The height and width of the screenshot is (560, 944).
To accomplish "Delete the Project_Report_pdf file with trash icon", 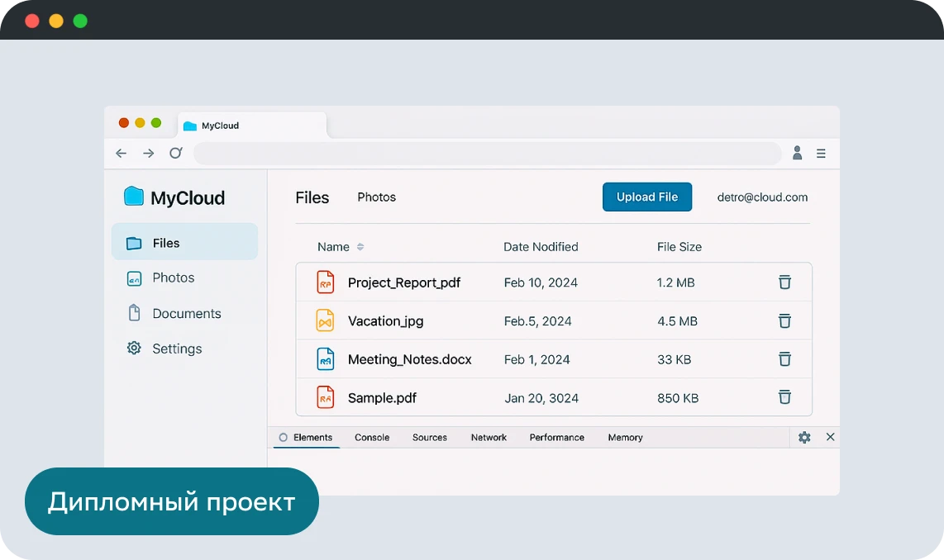I will [784, 282].
